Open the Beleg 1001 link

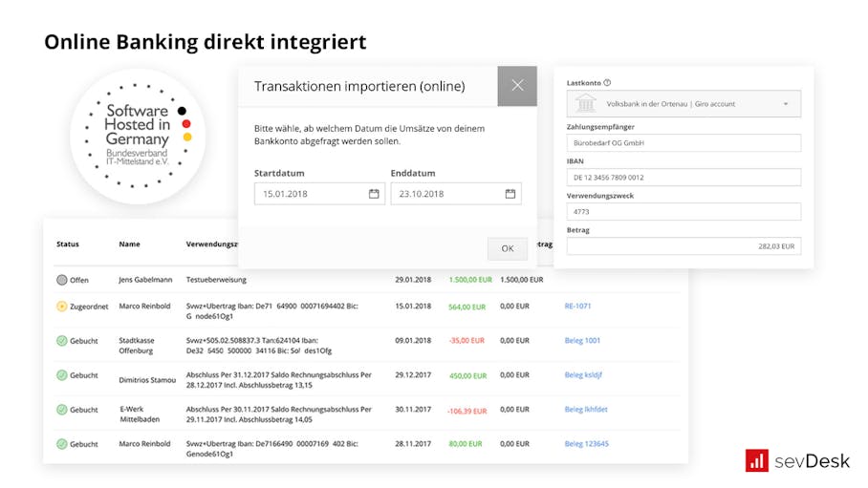tap(582, 340)
